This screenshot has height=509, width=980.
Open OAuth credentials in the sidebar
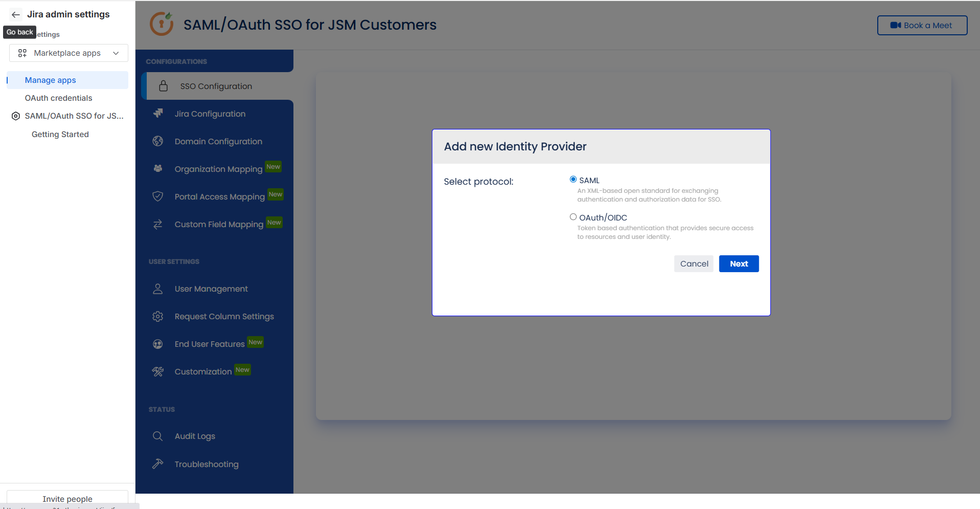point(58,98)
